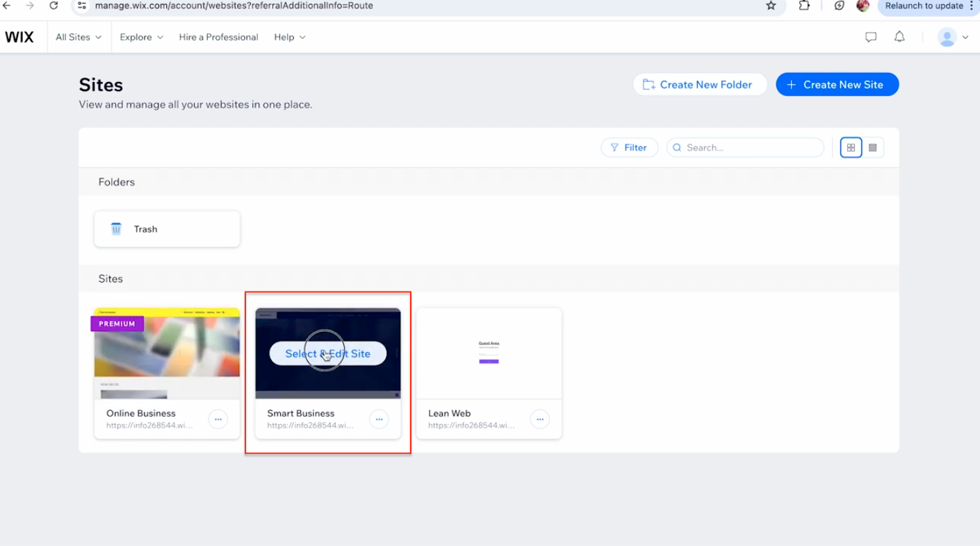This screenshot has height=546, width=980.
Task: Click Create New Folder
Action: pyautogui.click(x=699, y=84)
